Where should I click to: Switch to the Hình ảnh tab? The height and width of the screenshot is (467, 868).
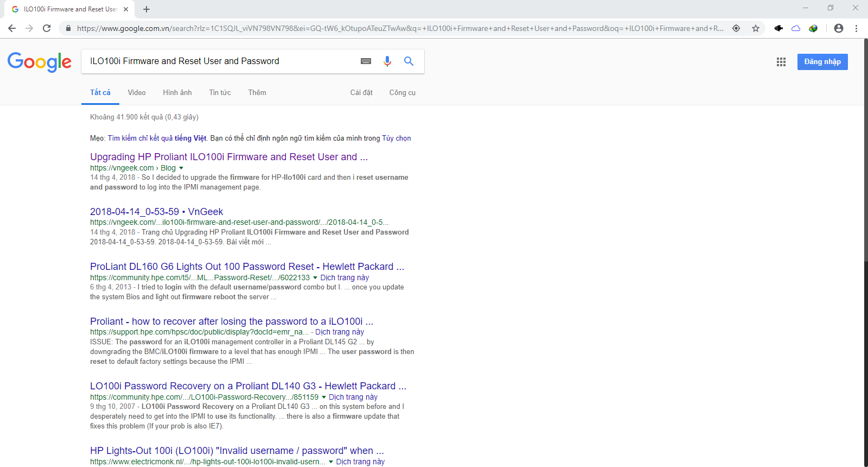click(177, 92)
